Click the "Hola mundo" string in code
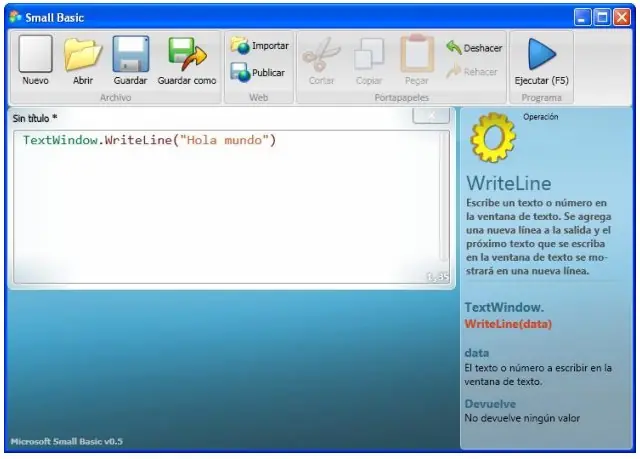The width and height of the screenshot is (640, 459). [x=224, y=140]
